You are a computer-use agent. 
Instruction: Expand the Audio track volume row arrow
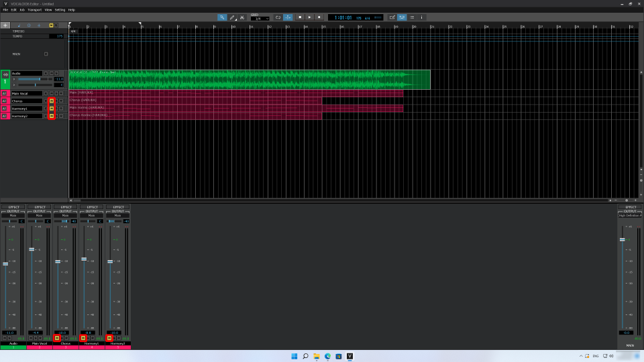click(x=13, y=79)
